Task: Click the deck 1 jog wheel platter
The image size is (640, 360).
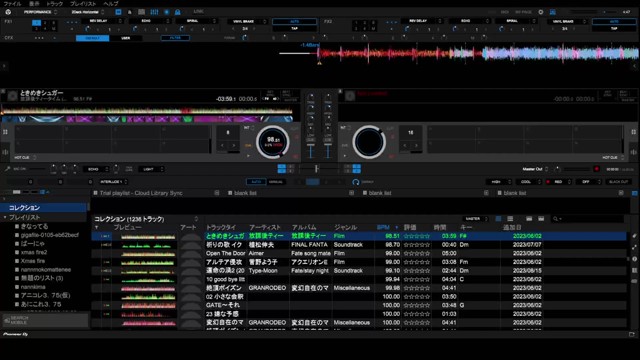Action: click(273, 142)
